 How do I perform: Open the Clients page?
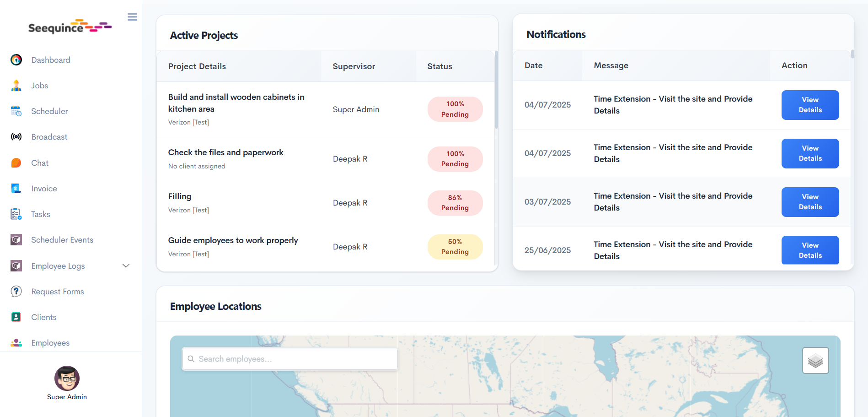44,317
